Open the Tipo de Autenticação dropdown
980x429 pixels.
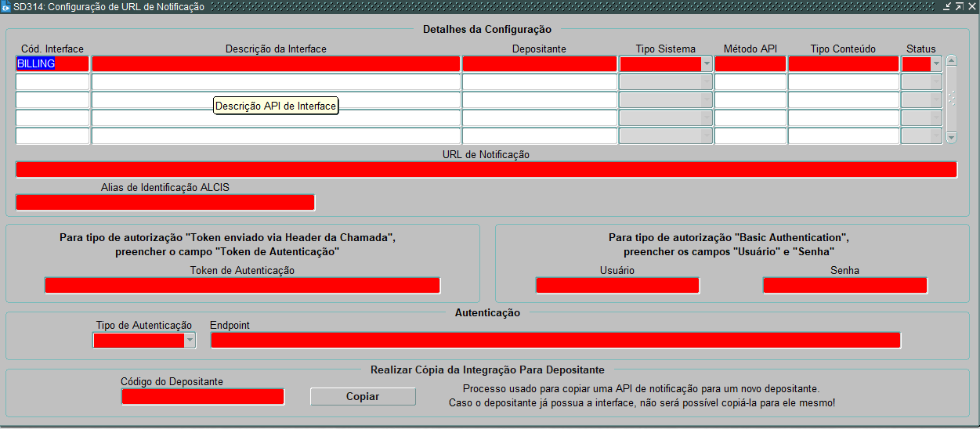pos(189,341)
